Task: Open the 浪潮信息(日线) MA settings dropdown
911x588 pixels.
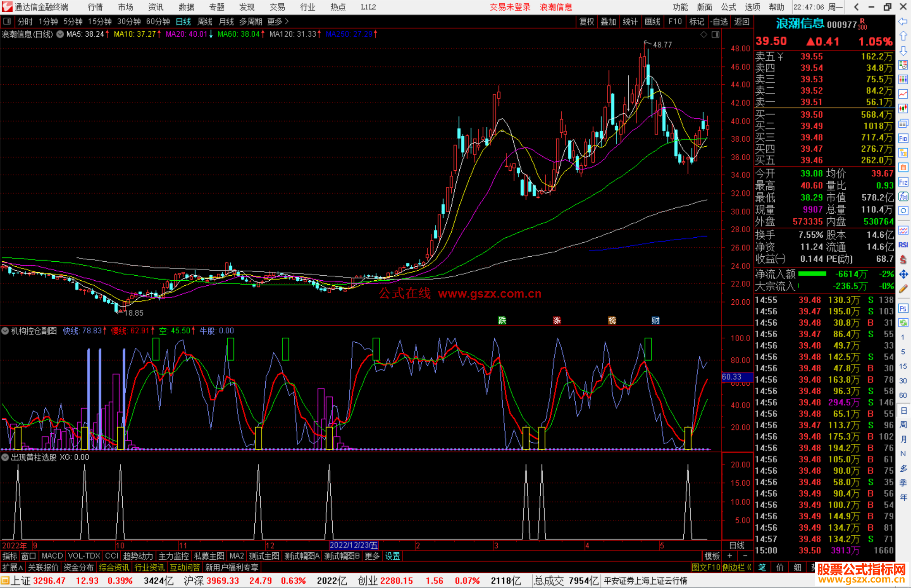Action: click(x=60, y=34)
